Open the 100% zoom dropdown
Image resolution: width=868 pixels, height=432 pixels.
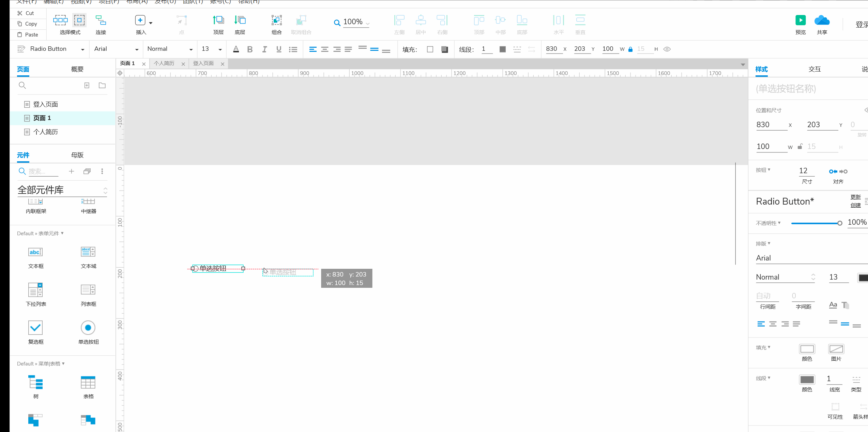pyautogui.click(x=367, y=24)
